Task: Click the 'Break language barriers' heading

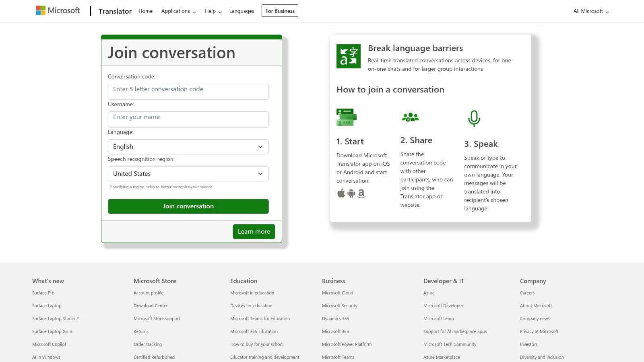Action: pyautogui.click(x=415, y=48)
